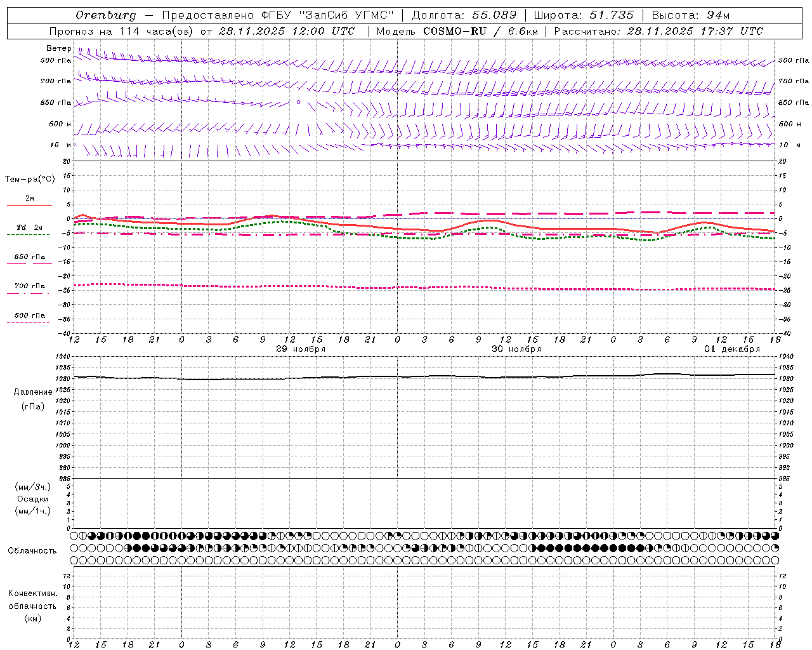
Task: Click the '01 декабря' date label
Action: (x=732, y=349)
